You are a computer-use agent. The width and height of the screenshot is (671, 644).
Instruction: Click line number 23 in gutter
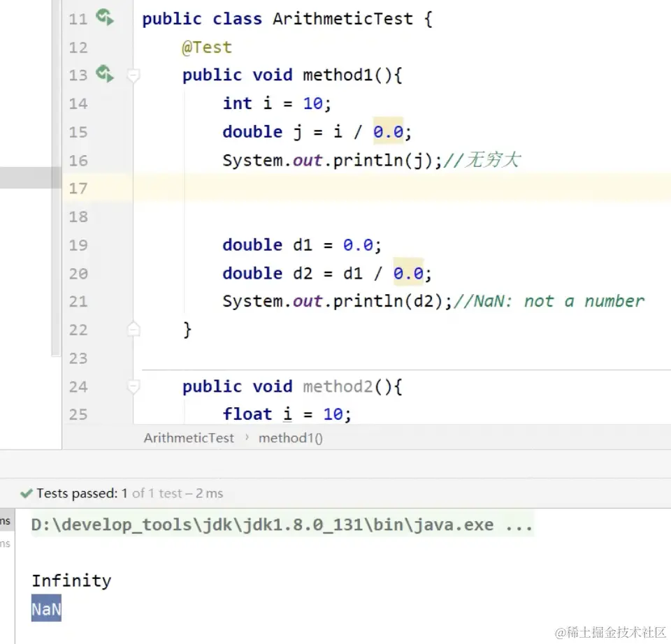point(78,358)
